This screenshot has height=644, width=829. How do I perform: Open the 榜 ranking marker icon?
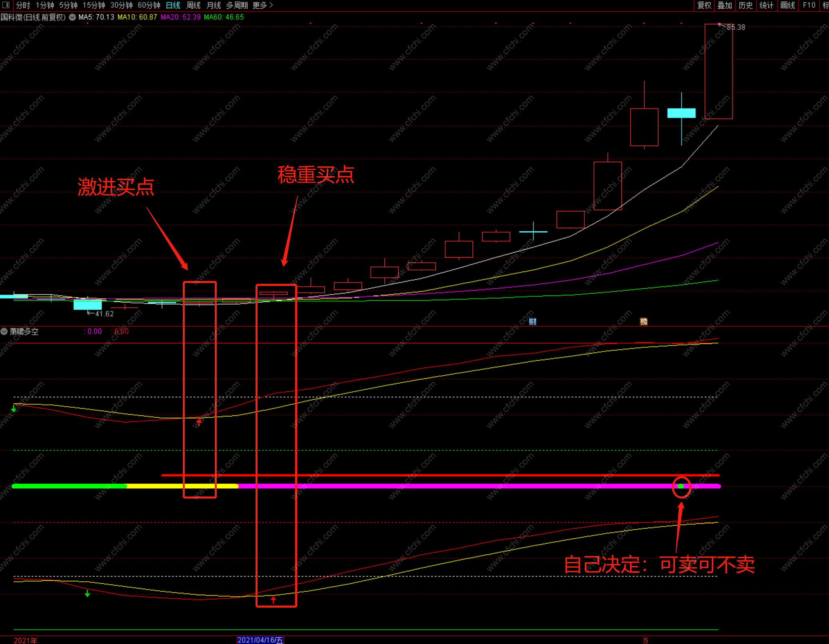pos(643,322)
